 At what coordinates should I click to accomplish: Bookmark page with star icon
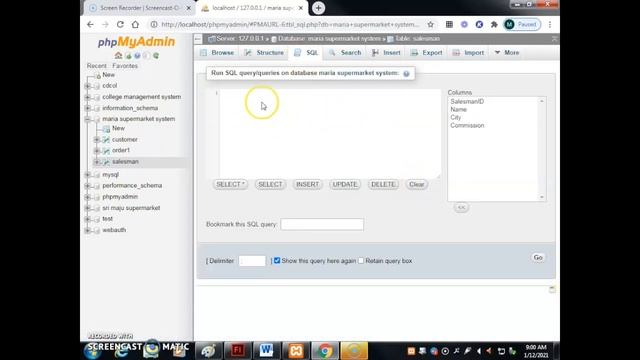click(431, 24)
